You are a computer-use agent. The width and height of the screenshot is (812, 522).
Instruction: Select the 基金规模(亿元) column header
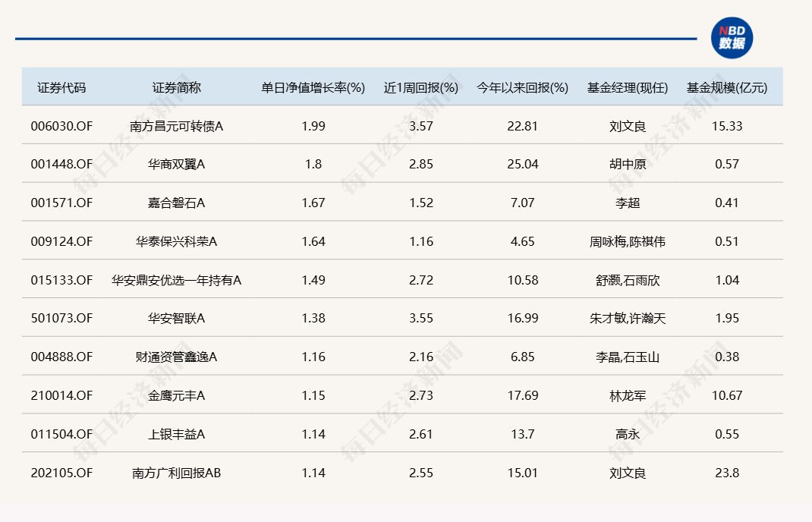pos(727,87)
